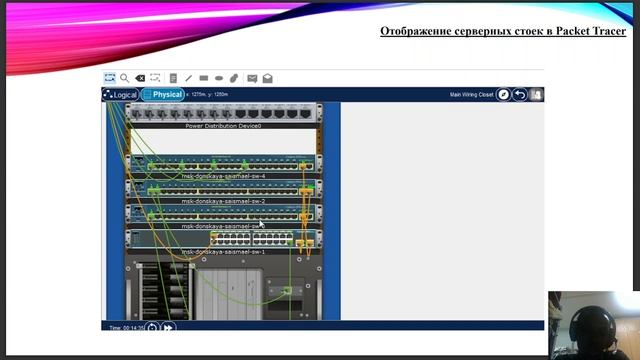This screenshot has width=640, height=360.
Task: Select the Place Note tool
Action: click(x=173, y=78)
